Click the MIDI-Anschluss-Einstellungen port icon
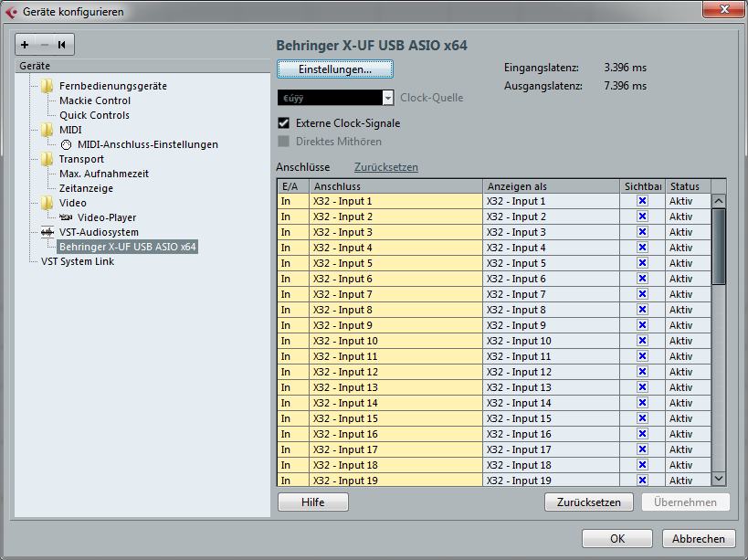This screenshot has height=560, width=748. coord(67,144)
